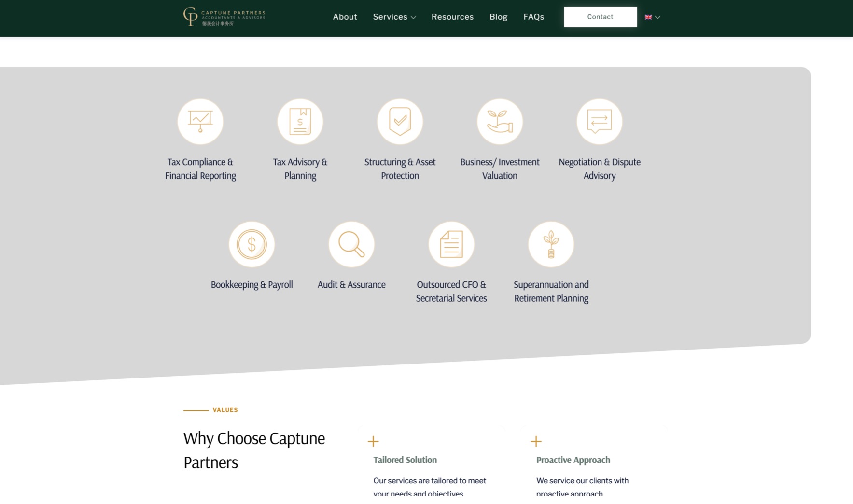
Task: Open the language selector flag dropdown
Action: click(652, 17)
